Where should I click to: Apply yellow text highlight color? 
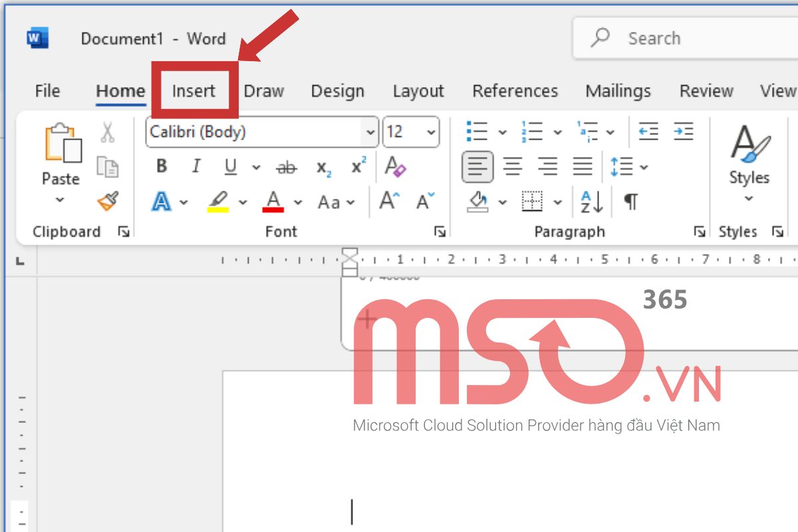pyautogui.click(x=218, y=201)
